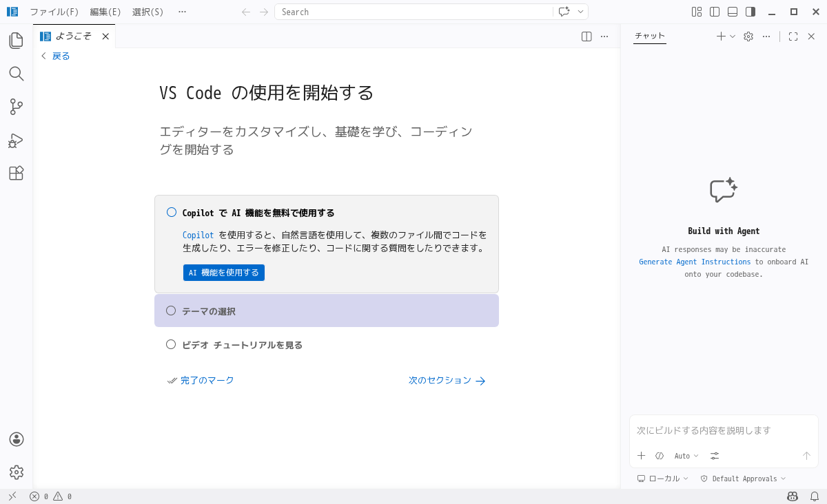
Task: Click the Copilot link in the description
Action: click(198, 235)
